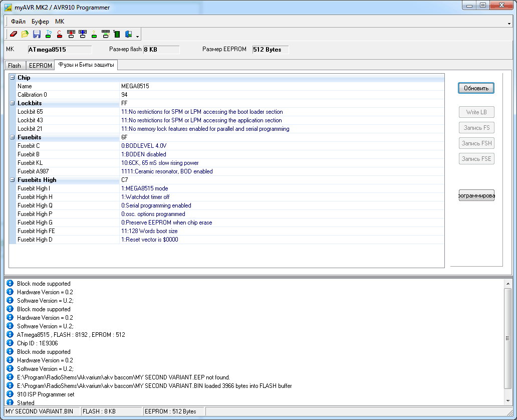This screenshot has height=420, width=517.
Task: Select the Calibration 0 row label
Action: coord(32,95)
